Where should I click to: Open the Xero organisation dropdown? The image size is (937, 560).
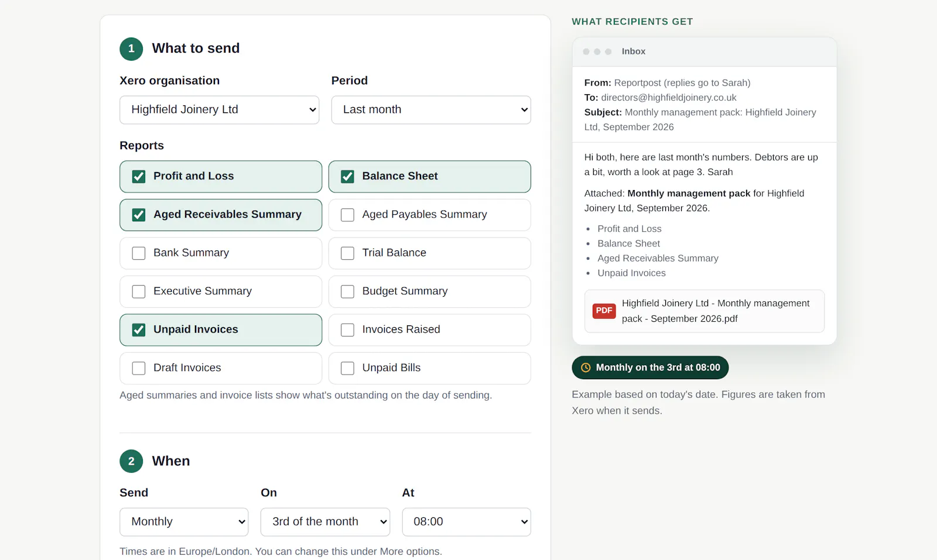click(220, 110)
